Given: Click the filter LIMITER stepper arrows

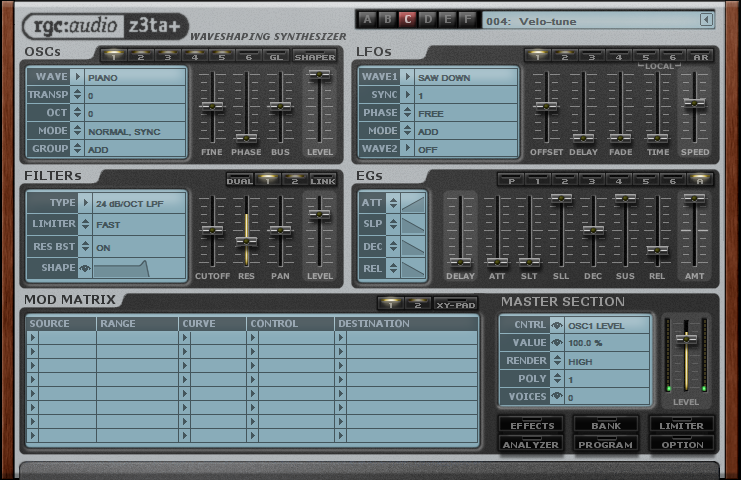Looking at the screenshot, I should (x=85, y=224).
